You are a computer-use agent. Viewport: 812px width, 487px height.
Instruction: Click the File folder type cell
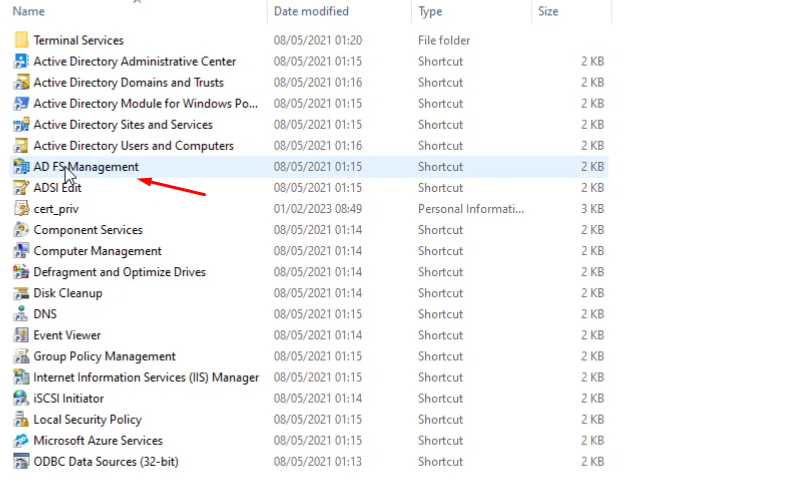click(444, 40)
